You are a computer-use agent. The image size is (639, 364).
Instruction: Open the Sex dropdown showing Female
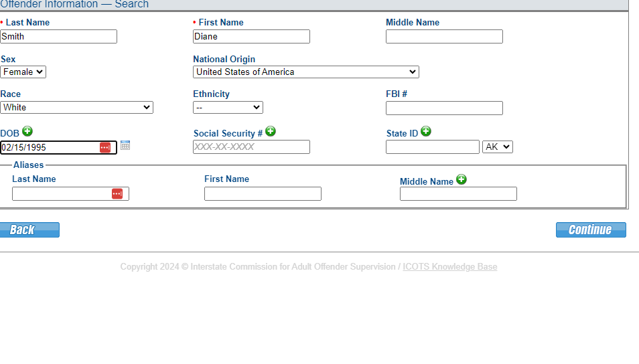pyautogui.click(x=23, y=72)
